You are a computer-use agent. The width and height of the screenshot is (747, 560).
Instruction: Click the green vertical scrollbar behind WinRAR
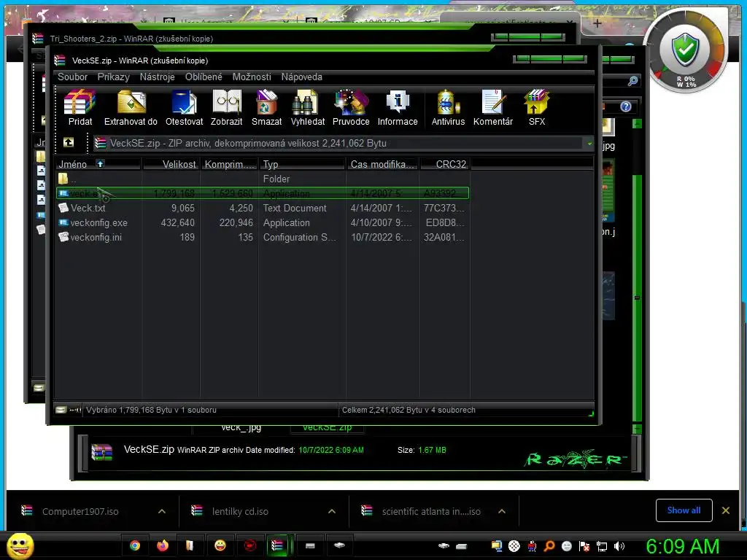(637, 297)
